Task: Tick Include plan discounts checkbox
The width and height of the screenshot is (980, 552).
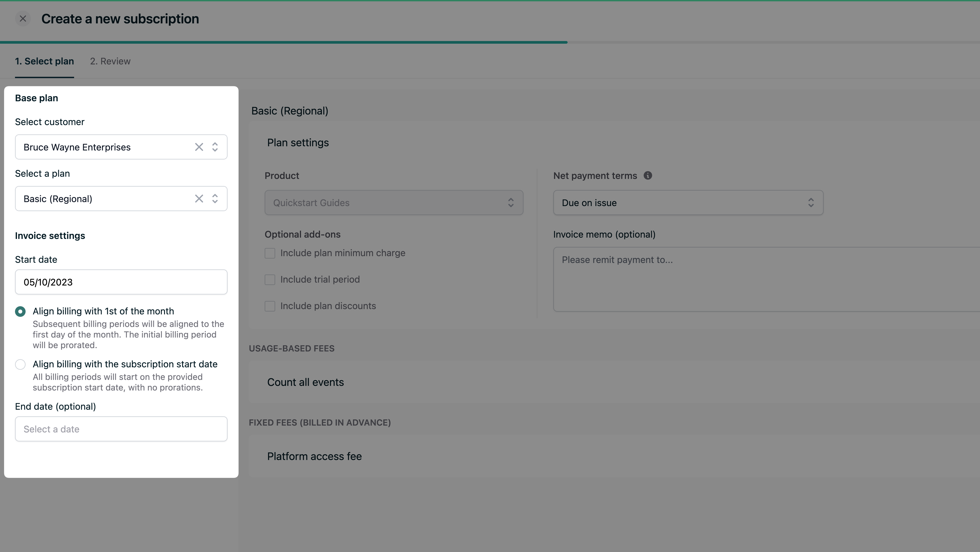Action: pos(270,306)
